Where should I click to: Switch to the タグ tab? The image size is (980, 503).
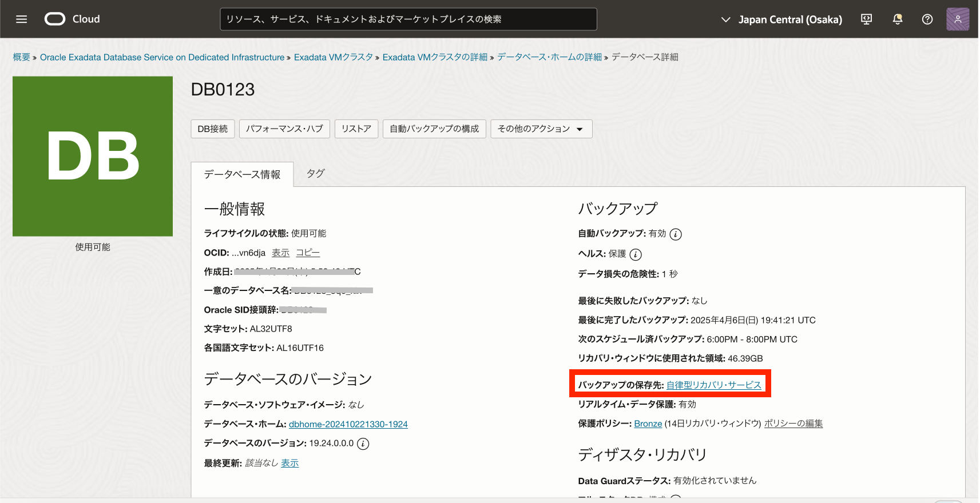click(x=315, y=173)
